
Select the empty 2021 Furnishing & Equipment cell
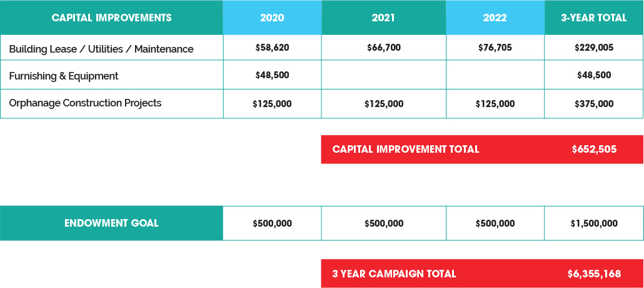coord(384,75)
